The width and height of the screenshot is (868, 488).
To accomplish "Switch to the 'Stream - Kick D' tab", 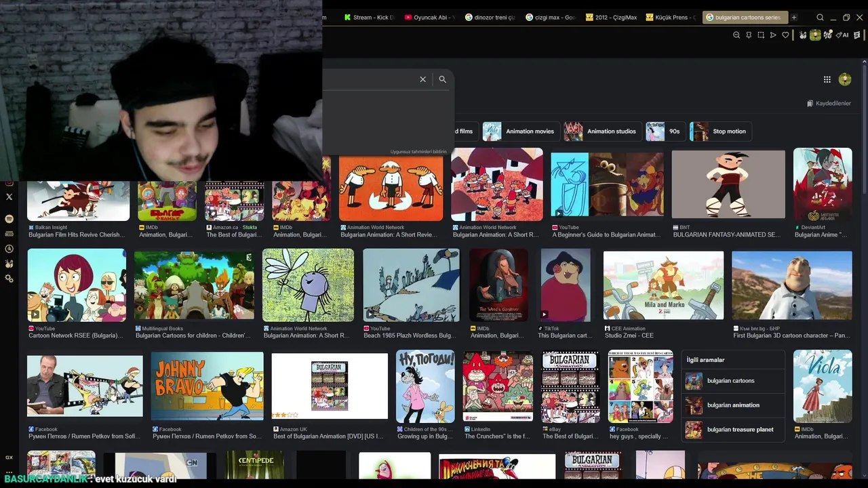I will [x=369, y=18].
